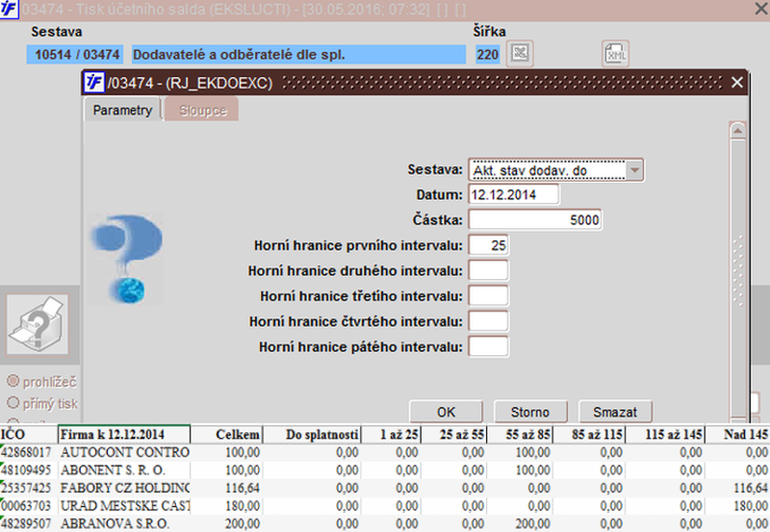Switch to the Sloupce tab
770x532 pixels.
click(x=202, y=110)
